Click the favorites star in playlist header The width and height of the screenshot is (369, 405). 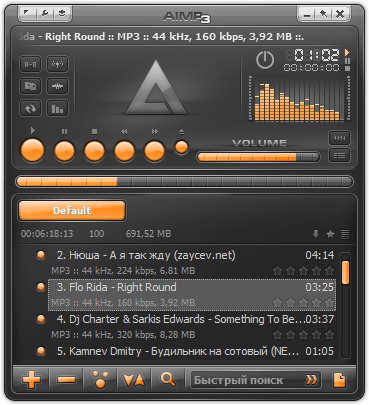[x=330, y=234]
